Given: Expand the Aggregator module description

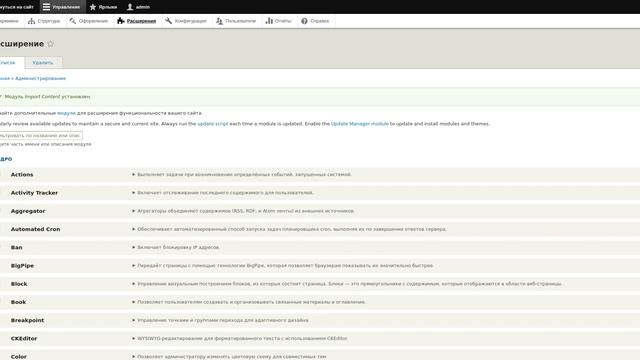Looking at the screenshot, I should [243, 211].
